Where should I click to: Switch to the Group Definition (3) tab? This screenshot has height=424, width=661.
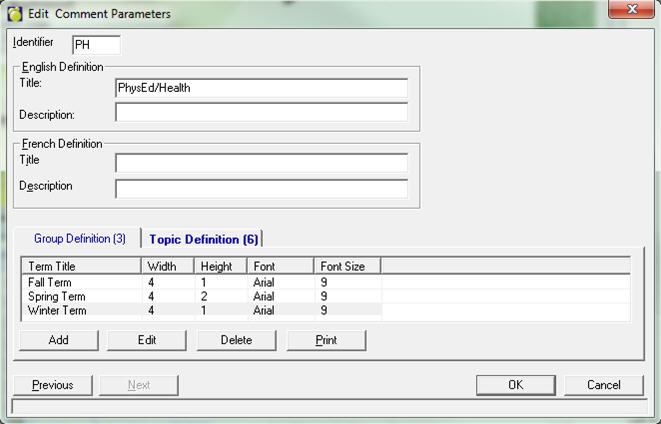click(80, 239)
